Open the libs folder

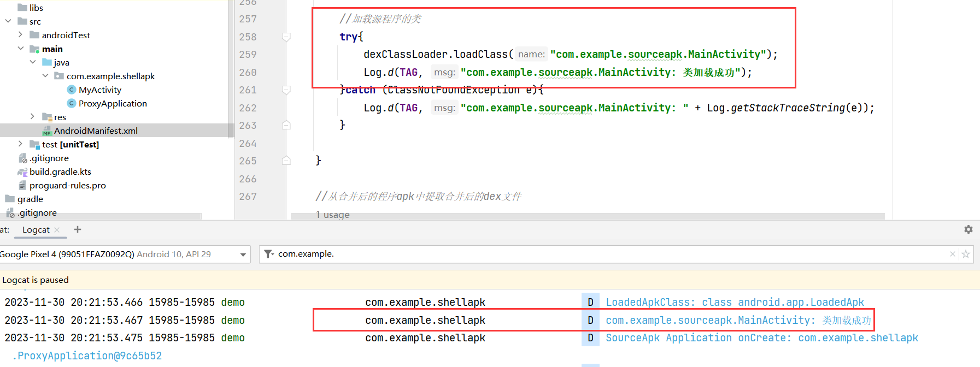[36, 8]
